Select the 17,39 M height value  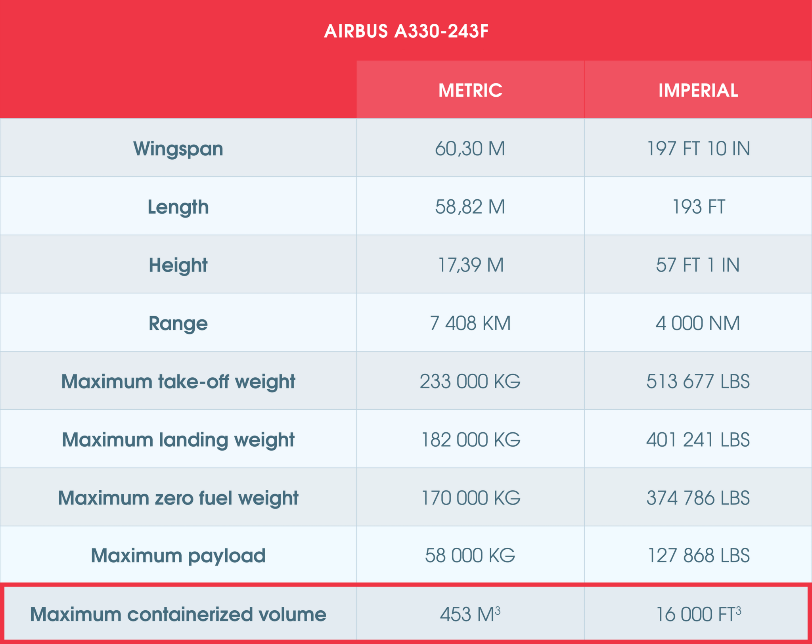[x=470, y=265]
